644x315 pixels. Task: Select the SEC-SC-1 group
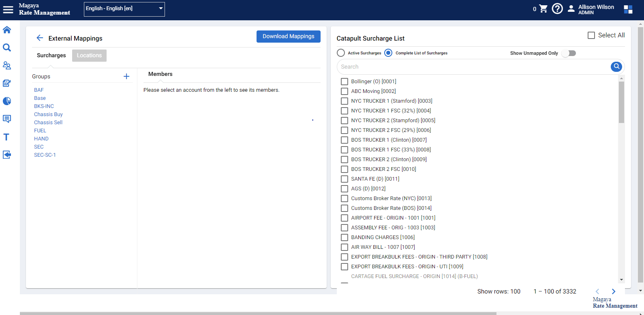tap(45, 155)
